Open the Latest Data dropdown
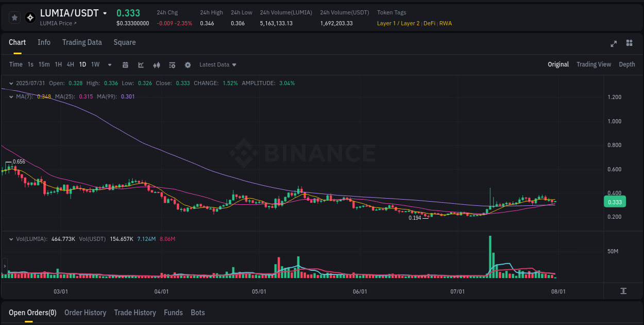644x325 pixels. click(217, 64)
